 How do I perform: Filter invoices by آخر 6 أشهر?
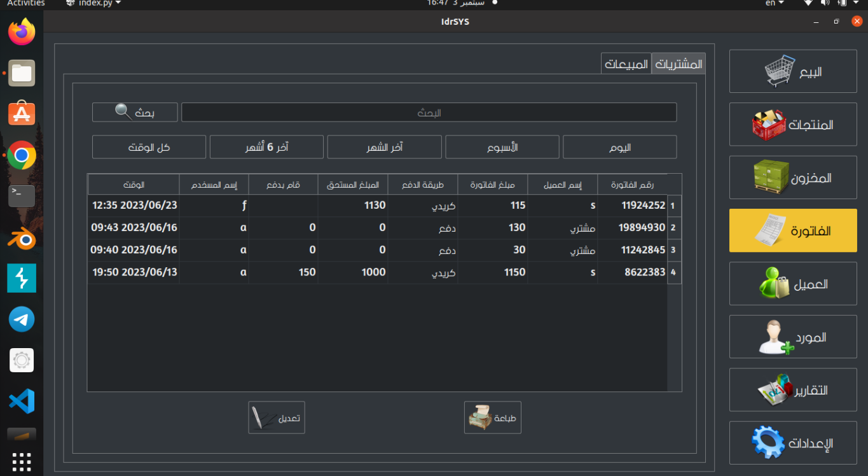(267, 147)
